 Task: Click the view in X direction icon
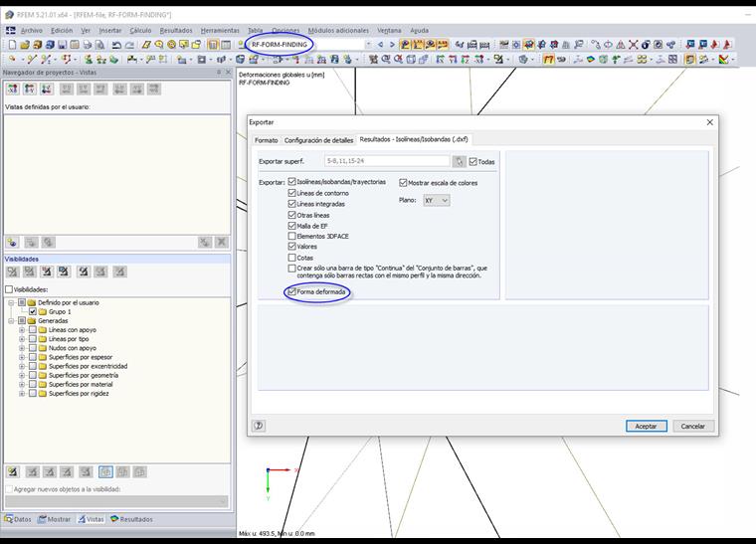coord(441,60)
